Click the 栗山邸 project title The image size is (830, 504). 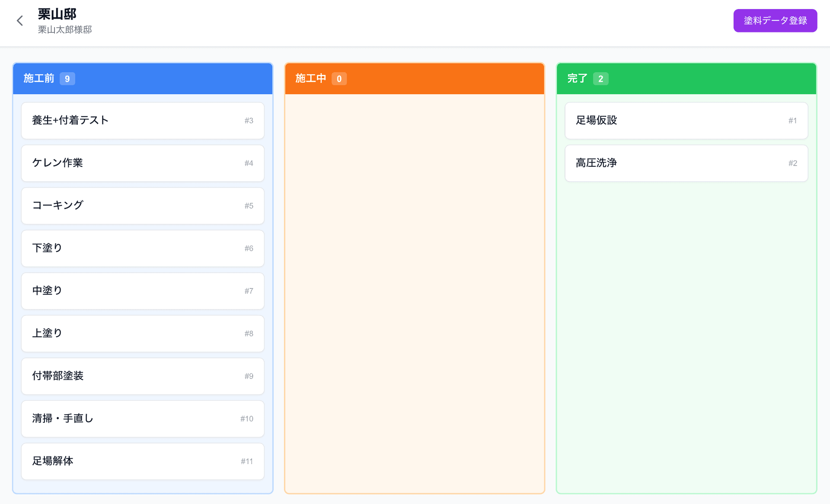(x=57, y=14)
